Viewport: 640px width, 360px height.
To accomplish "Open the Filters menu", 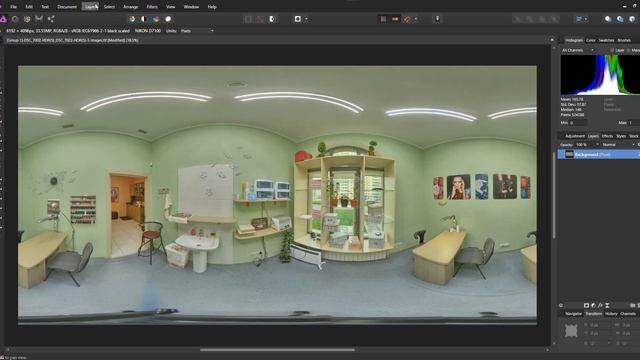I will pyautogui.click(x=152, y=7).
